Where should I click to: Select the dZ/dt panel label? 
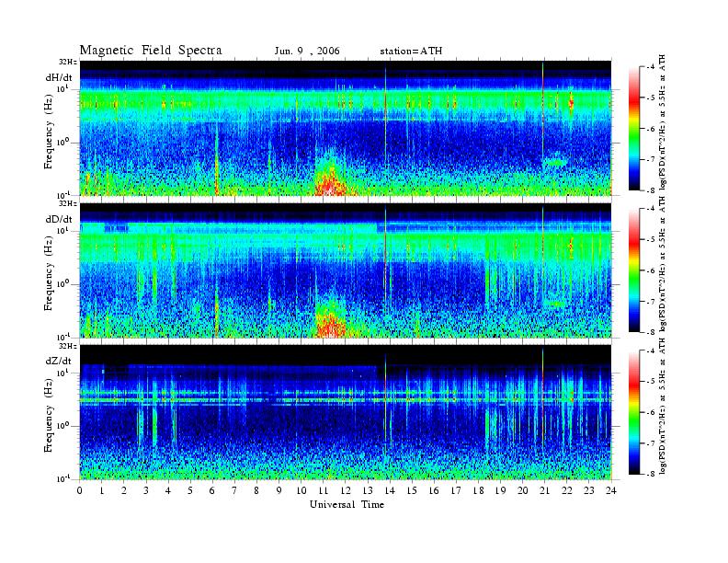coord(59,361)
